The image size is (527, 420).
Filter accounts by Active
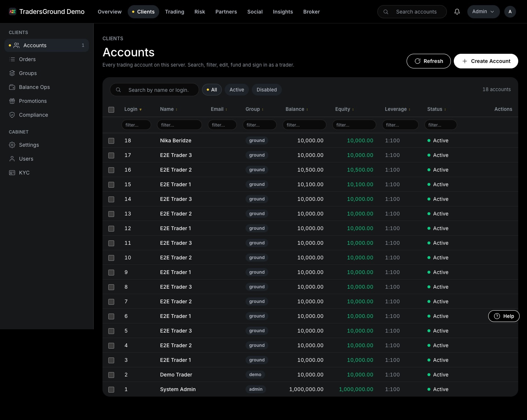[x=237, y=90]
